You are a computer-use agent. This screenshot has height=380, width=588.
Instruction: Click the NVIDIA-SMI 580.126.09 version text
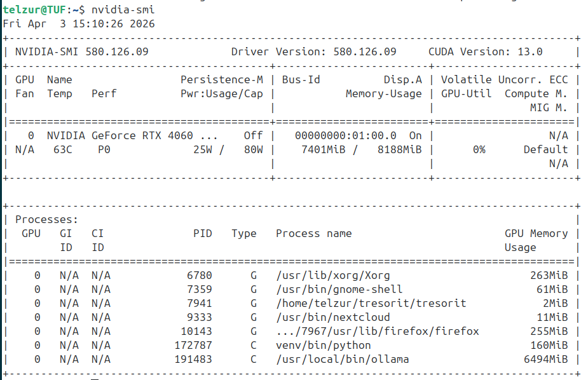point(81,51)
